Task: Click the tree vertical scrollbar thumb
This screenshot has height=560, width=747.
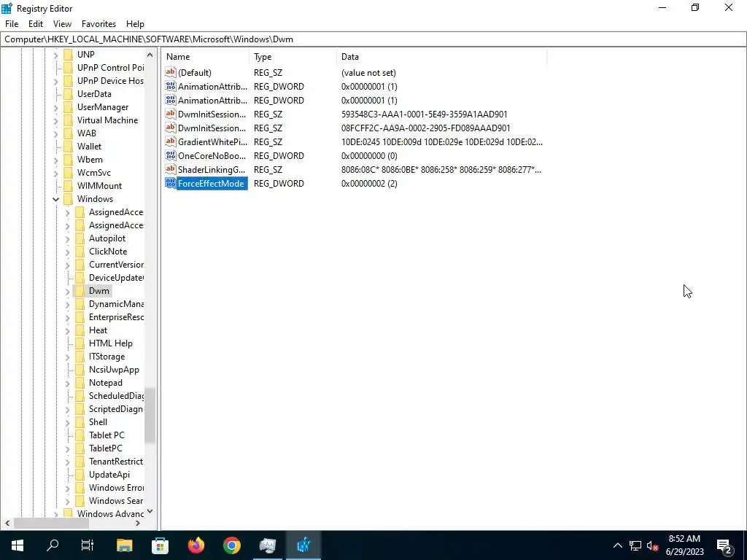Action: (150, 415)
